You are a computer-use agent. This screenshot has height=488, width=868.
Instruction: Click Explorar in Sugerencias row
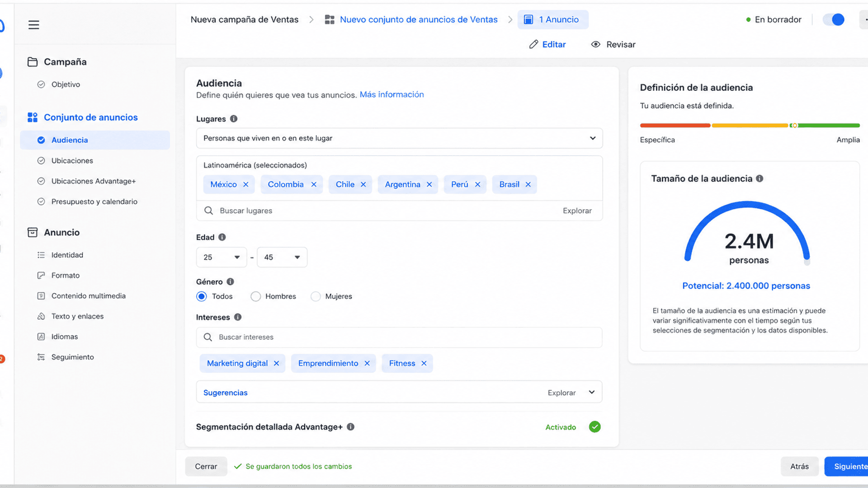pyautogui.click(x=562, y=393)
